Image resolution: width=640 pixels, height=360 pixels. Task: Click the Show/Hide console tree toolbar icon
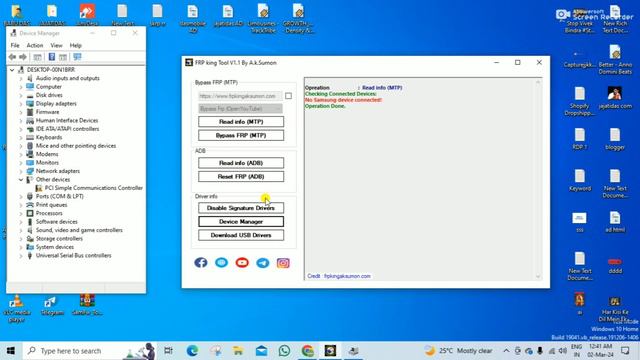[x=38, y=57]
